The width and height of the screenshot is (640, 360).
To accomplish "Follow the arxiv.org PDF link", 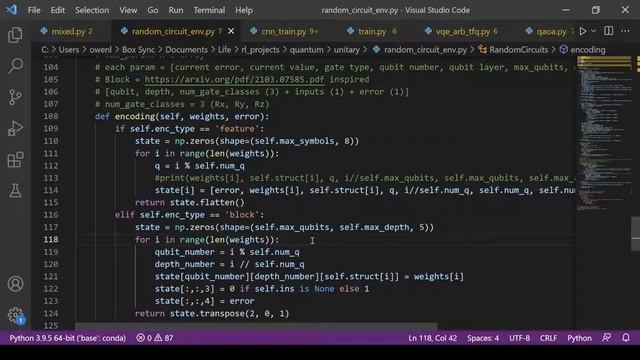I will click(234, 80).
